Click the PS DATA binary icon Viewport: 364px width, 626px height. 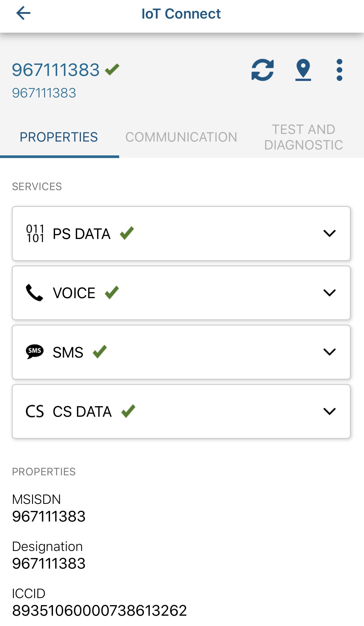tap(35, 234)
